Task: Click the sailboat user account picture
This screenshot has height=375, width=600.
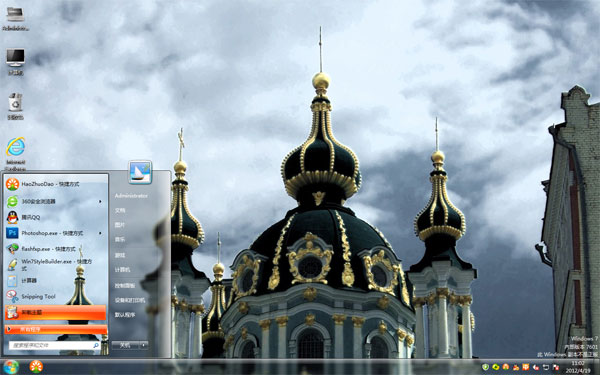Action: pyautogui.click(x=140, y=172)
